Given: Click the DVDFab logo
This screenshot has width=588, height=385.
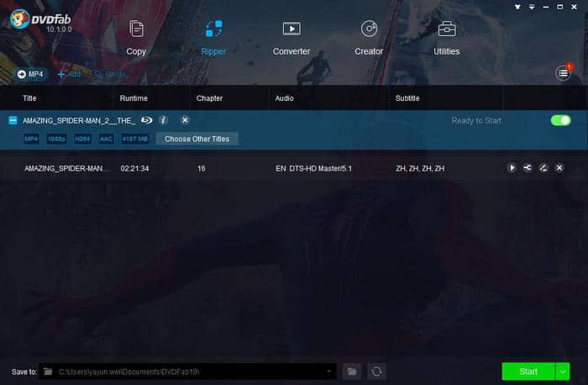Looking at the screenshot, I should [39, 20].
